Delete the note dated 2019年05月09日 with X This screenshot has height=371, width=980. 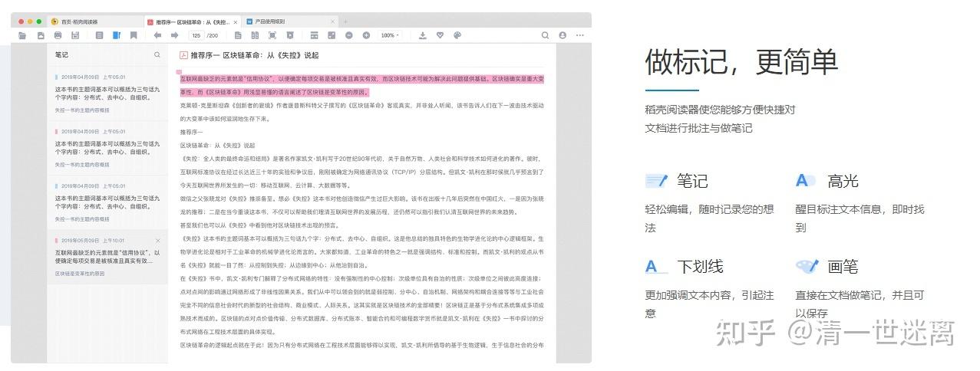point(158,241)
